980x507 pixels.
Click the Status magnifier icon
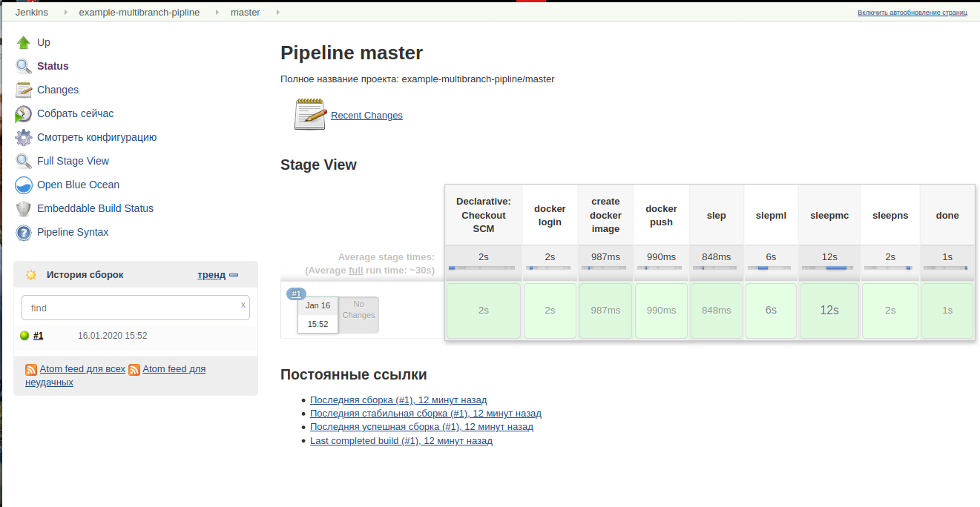(24, 66)
